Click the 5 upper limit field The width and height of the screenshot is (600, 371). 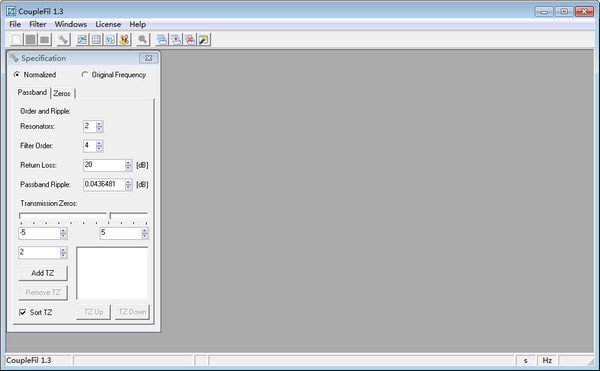pos(121,233)
